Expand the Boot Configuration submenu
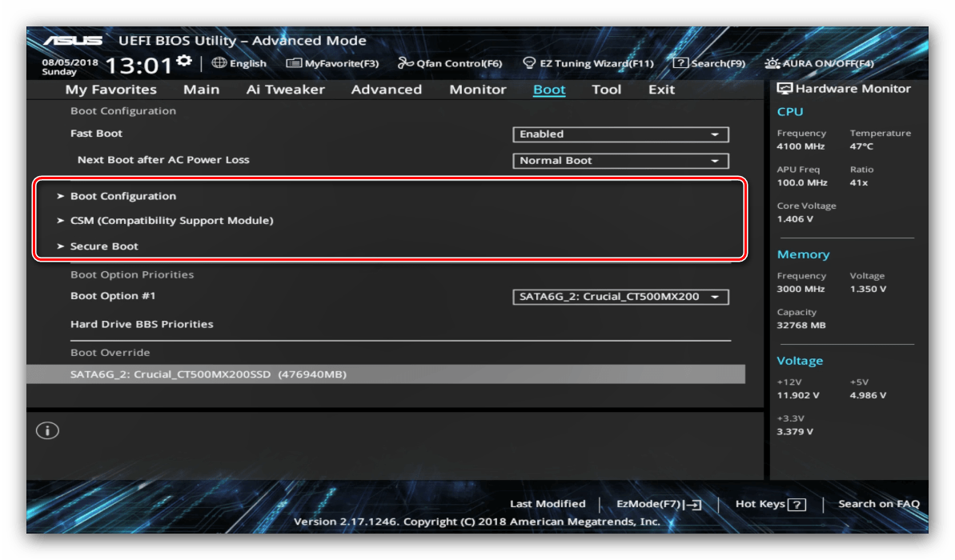Screen dimensions: 955x560 click(122, 196)
